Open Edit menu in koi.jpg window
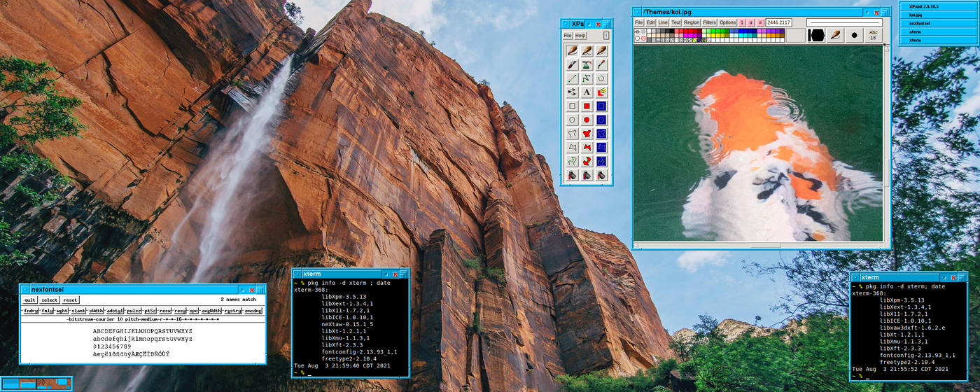980x392 pixels. pyautogui.click(x=651, y=22)
